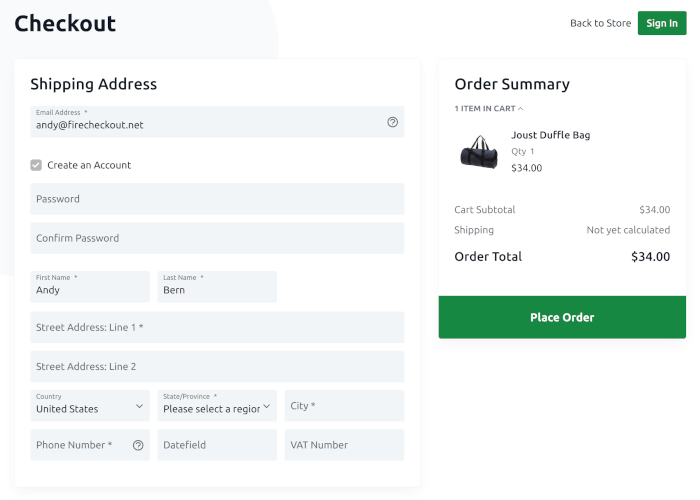Click the Joust Duffle Bag thumbnail

click(x=479, y=152)
